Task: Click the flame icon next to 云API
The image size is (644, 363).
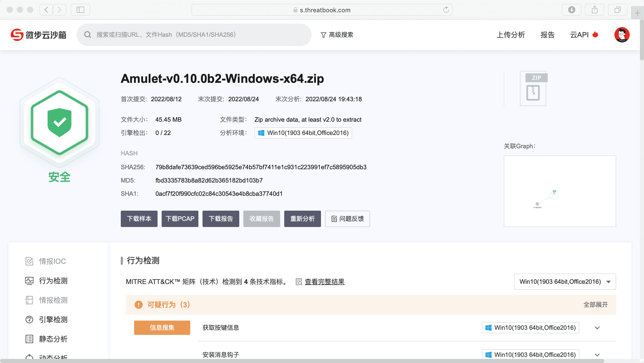Action: pyautogui.click(x=595, y=35)
